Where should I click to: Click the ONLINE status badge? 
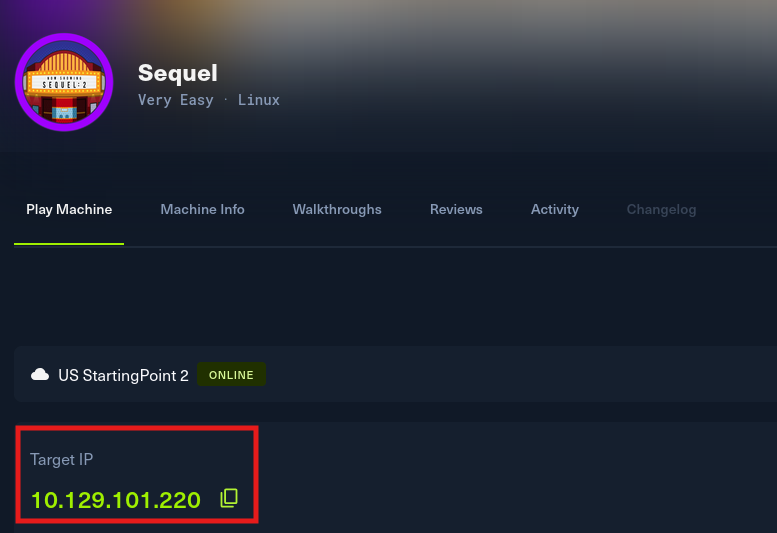231,374
